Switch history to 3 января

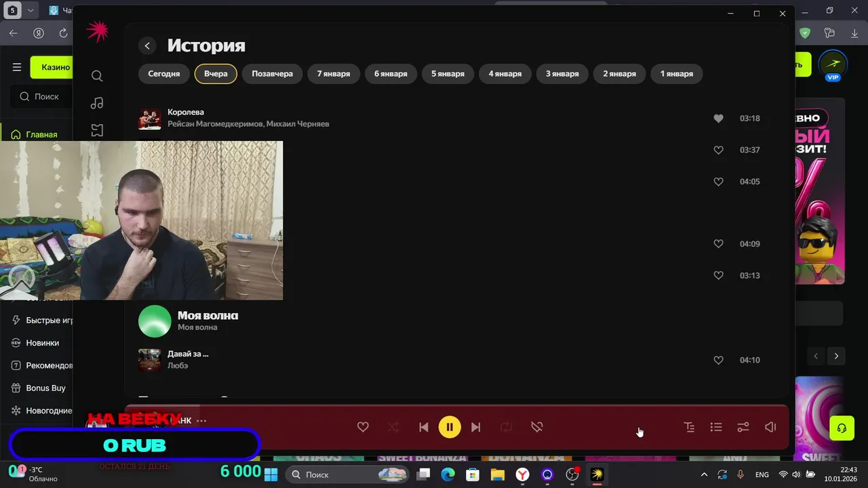point(562,74)
